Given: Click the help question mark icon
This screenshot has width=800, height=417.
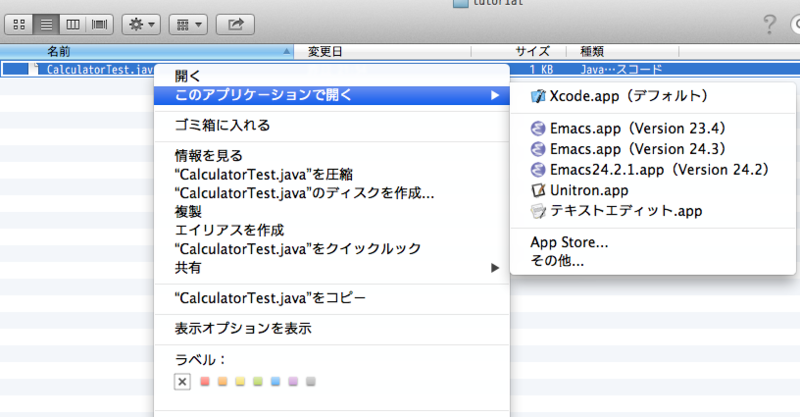Looking at the screenshot, I should tap(769, 24).
